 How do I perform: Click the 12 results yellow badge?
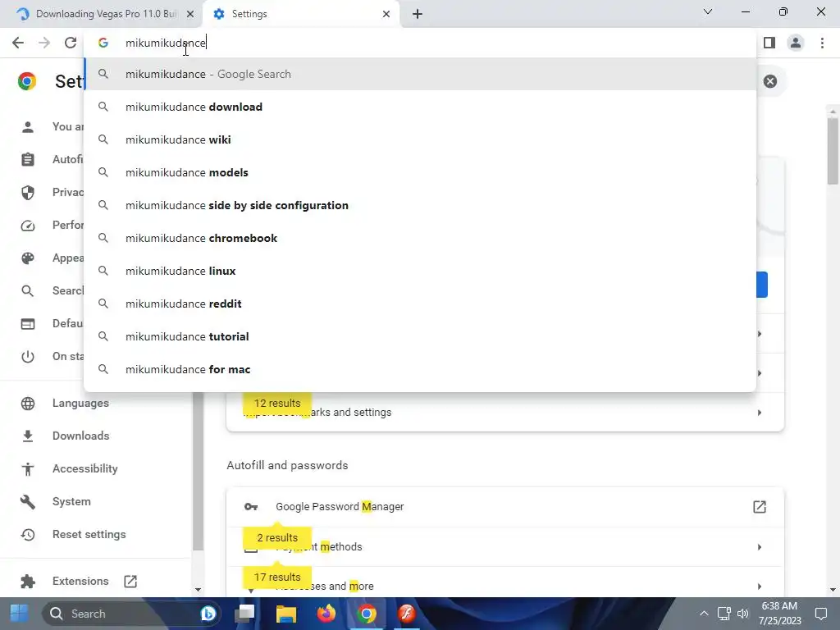tap(277, 404)
